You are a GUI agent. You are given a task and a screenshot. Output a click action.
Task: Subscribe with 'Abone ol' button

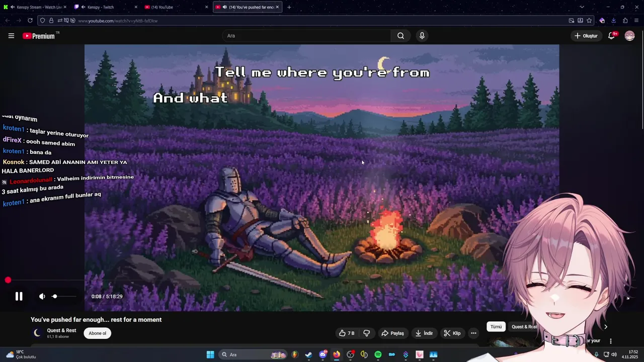click(98, 333)
